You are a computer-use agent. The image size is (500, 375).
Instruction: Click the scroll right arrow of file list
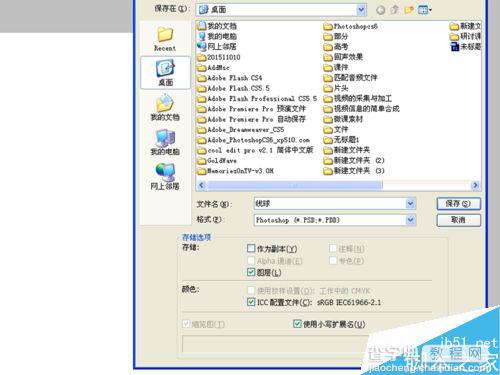(475, 185)
